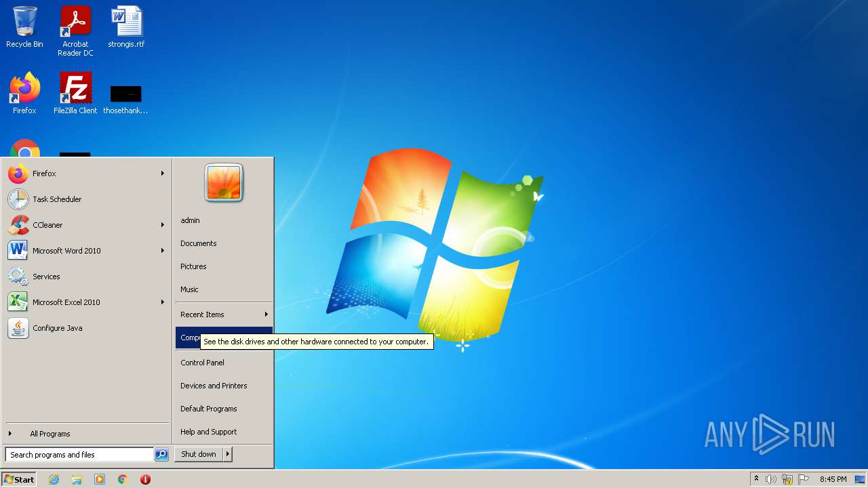Open Control Panel
The image size is (868, 488).
coord(224,363)
